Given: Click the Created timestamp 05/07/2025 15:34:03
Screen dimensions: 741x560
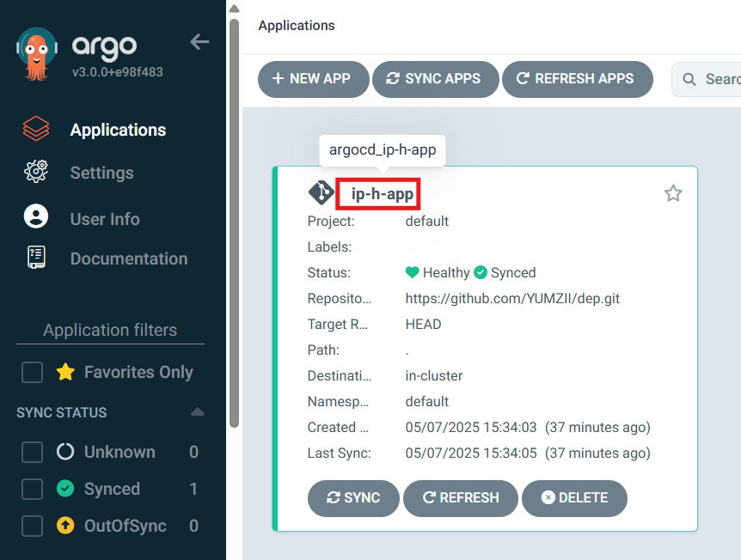Looking at the screenshot, I should 471,428.
